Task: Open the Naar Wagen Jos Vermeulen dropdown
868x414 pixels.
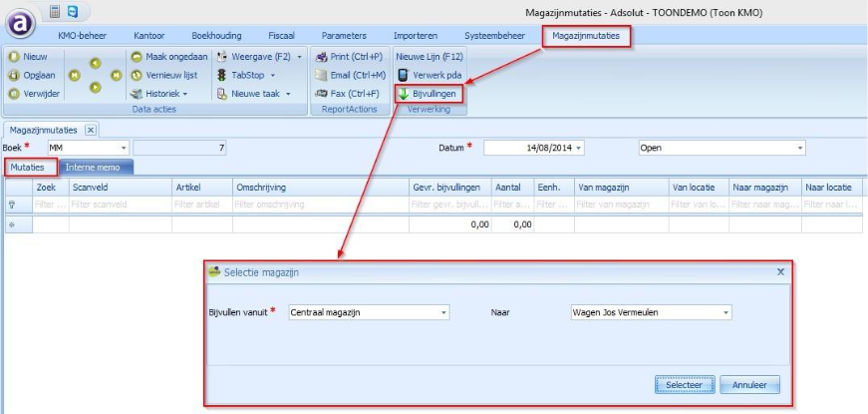Action: click(x=725, y=313)
